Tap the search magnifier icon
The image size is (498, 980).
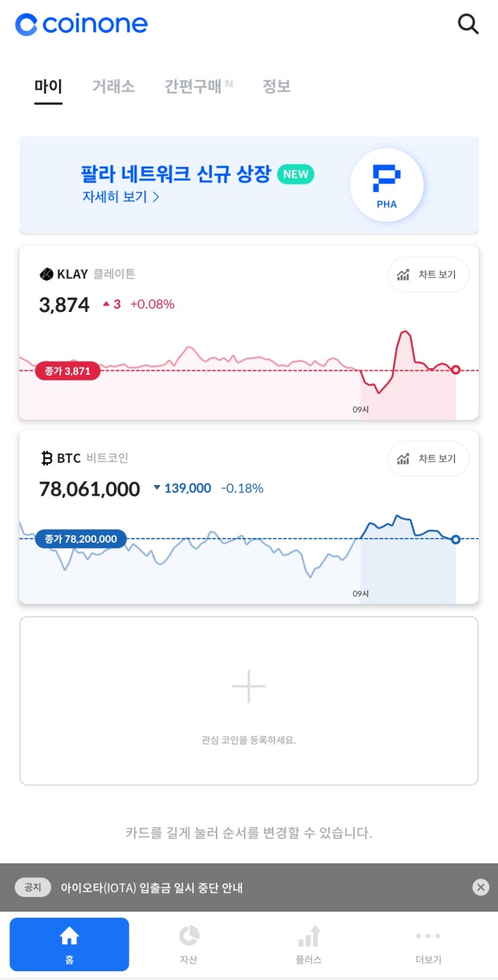click(468, 24)
